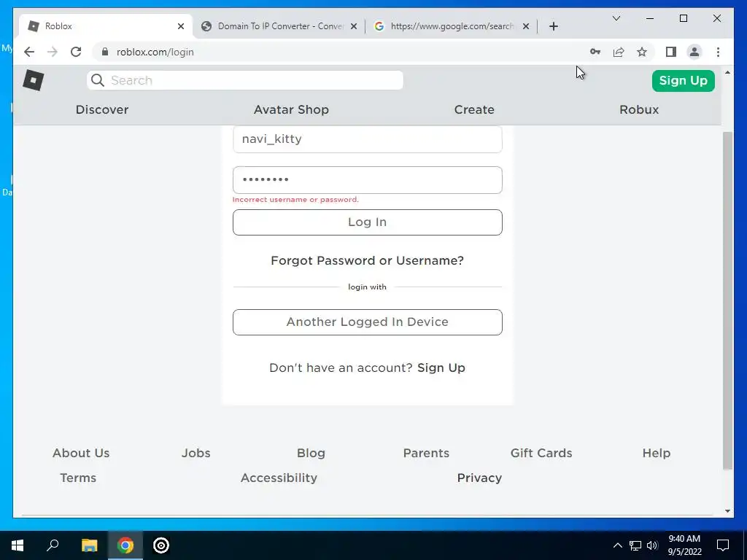Viewport: 747px width, 560px height.
Task: Close the Google search tab
Action: 526,26
